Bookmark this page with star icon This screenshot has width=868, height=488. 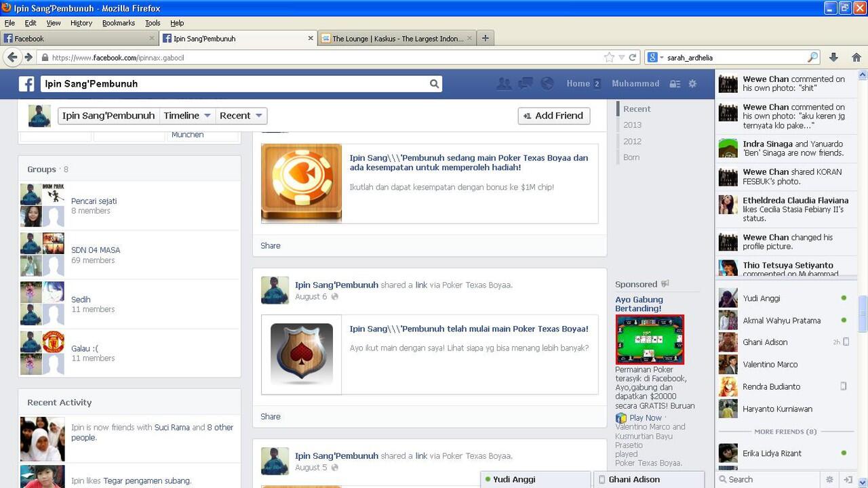[609, 58]
